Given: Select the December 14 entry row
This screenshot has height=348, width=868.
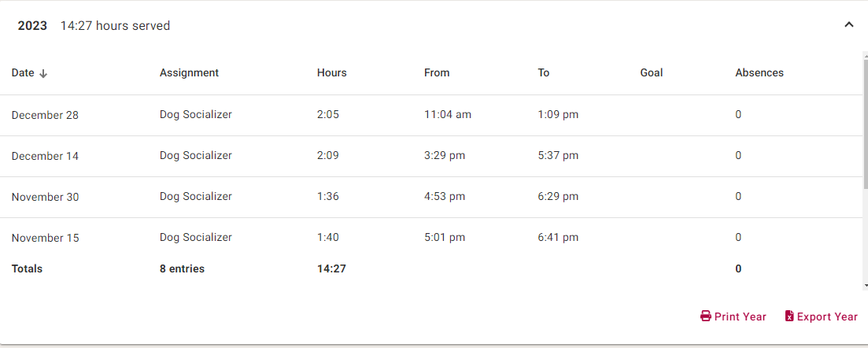Looking at the screenshot, I should [x=45, y=156].
